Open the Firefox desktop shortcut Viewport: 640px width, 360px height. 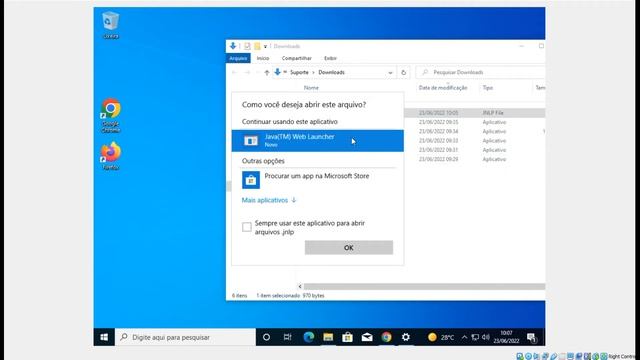pos(111,156)
